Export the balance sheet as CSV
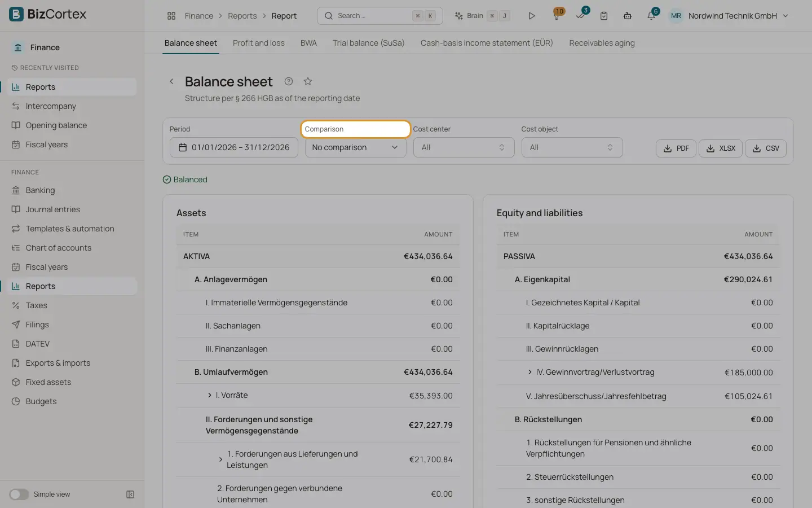The width and height of the screenshot is (812, 508). pyautogui.click(x=766, y=148)
